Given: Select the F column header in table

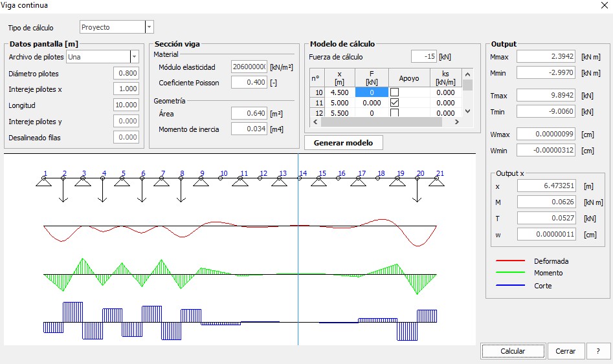Looking at the screenshot, I should 372,78.
